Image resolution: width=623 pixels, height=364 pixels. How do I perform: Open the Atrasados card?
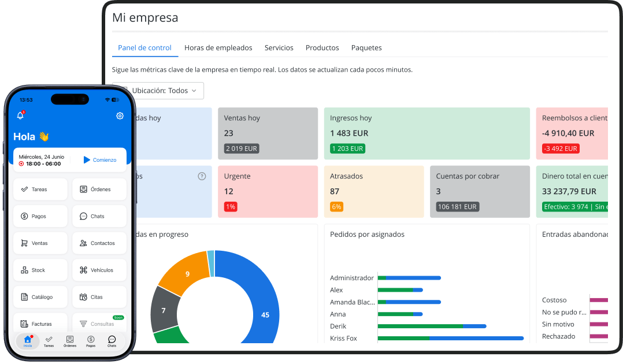tap(374, 192)
